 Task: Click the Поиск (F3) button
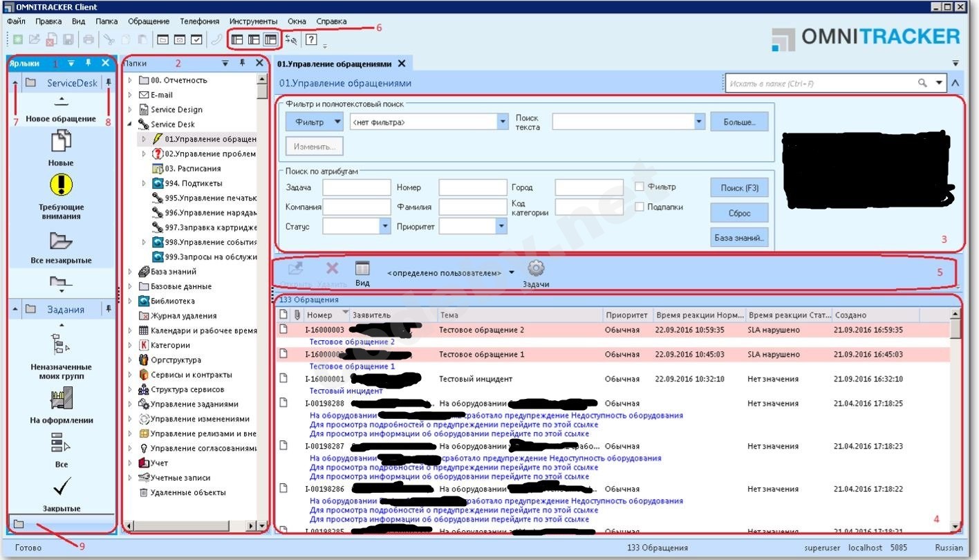click(739, 188)
